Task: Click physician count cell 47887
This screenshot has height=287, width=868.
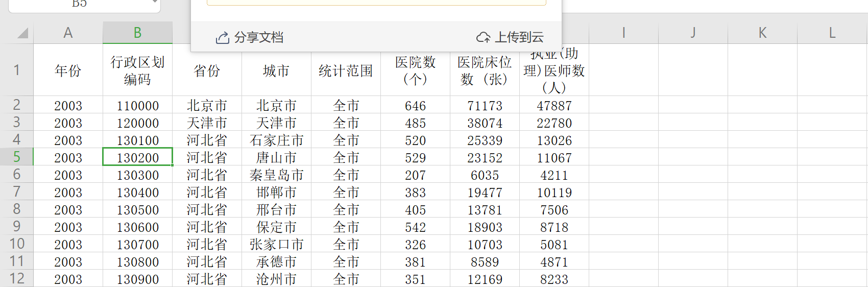Action: pyautogui.click(x=554, y=105)
